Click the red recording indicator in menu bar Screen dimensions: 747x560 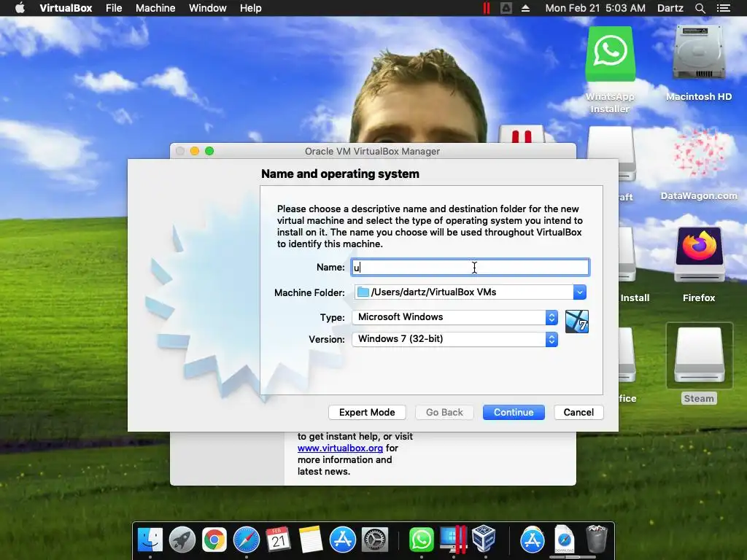[x=487, y=8]
